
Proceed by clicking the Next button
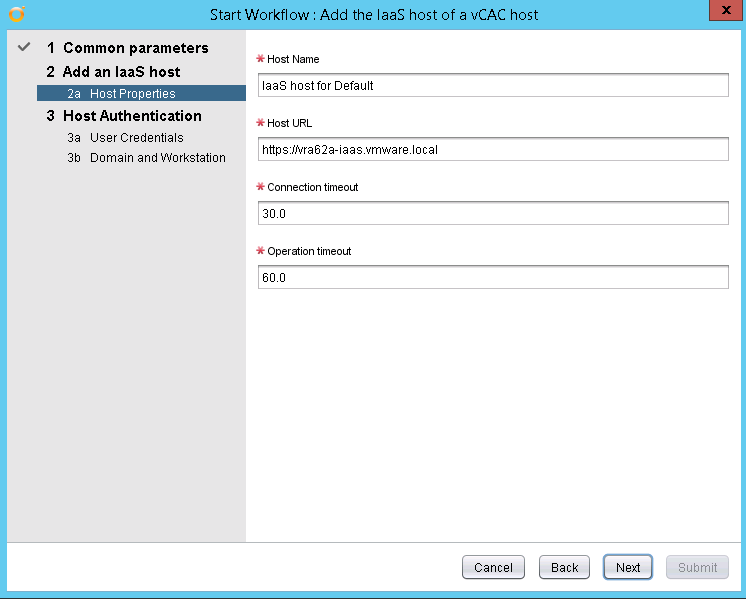[x=628, y=567]
